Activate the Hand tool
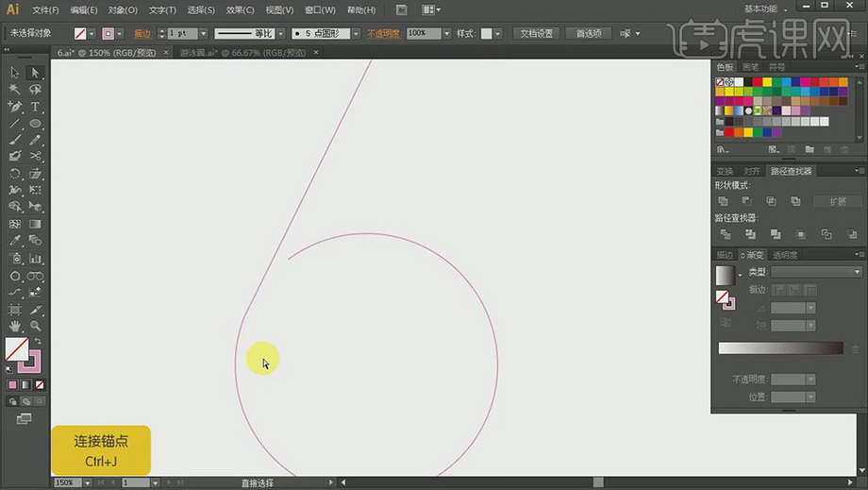This screenshot has height=490, width=868. click(x=15, y=326)
